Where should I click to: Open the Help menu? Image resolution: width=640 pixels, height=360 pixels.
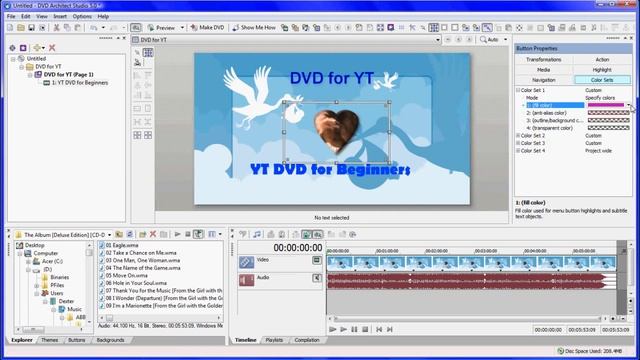coord(103,16)
